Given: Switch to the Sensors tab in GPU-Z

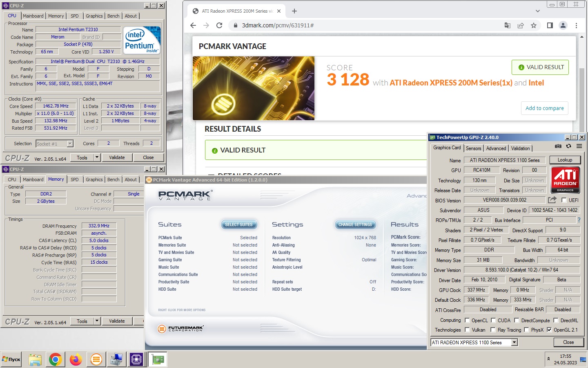Looking at the screenshot, I should (x=474, y=148).
